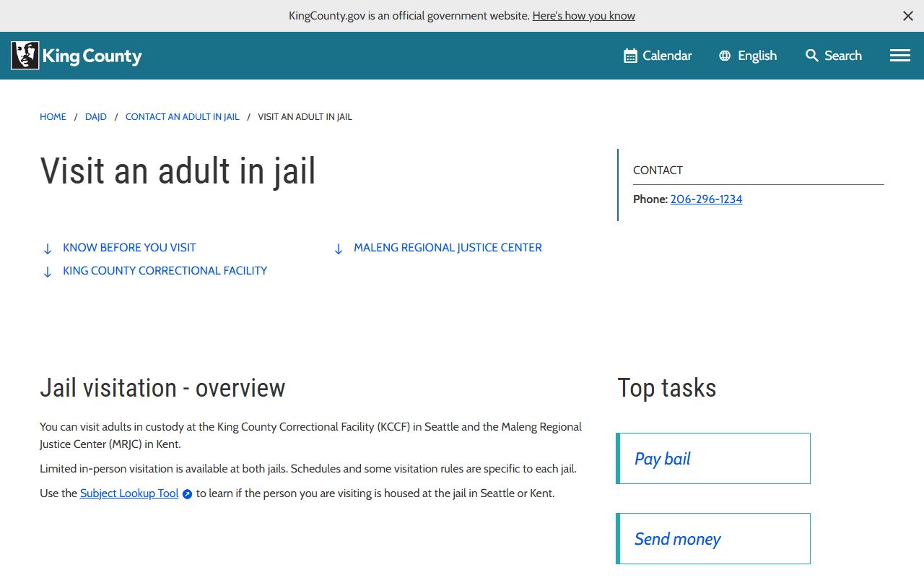Go to Contact an Adult in Jail breadcrumb
This screenshot has height=578, width=924.
coord(182,116)
